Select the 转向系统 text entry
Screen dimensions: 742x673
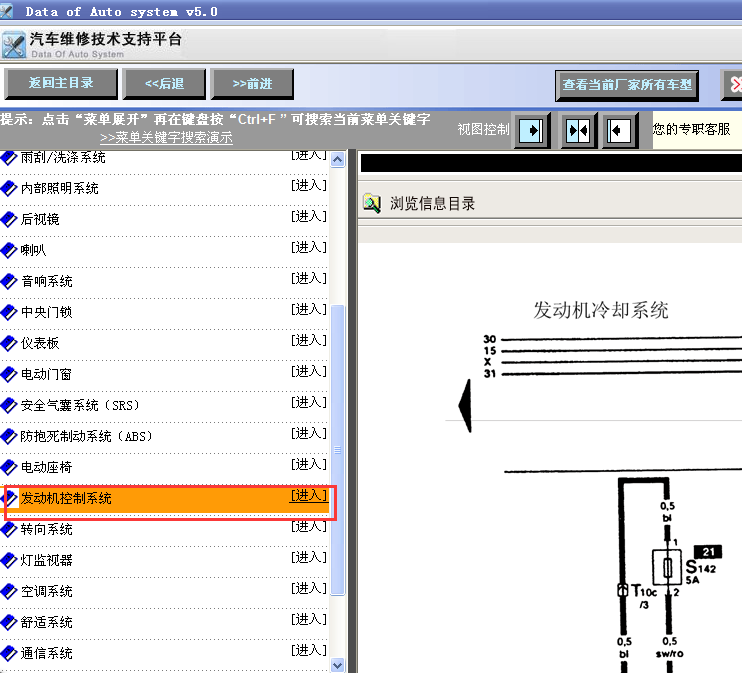[46, 529]
